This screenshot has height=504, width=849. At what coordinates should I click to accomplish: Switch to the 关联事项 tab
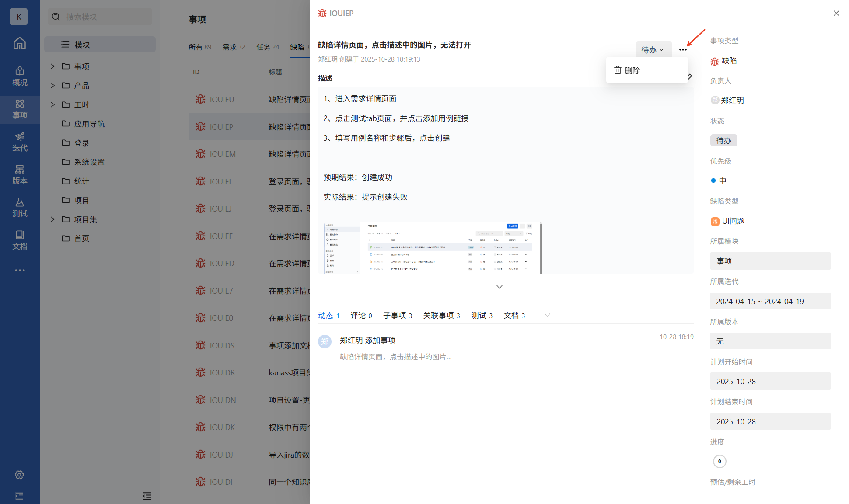coord(441,316)
